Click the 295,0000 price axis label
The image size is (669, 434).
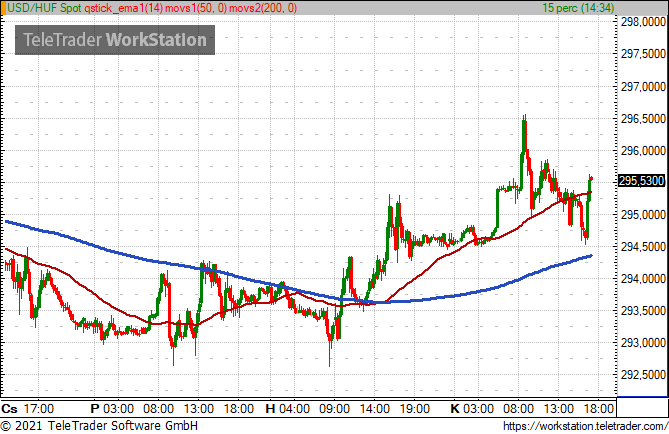pyautogui.click(x=643, y=215)
